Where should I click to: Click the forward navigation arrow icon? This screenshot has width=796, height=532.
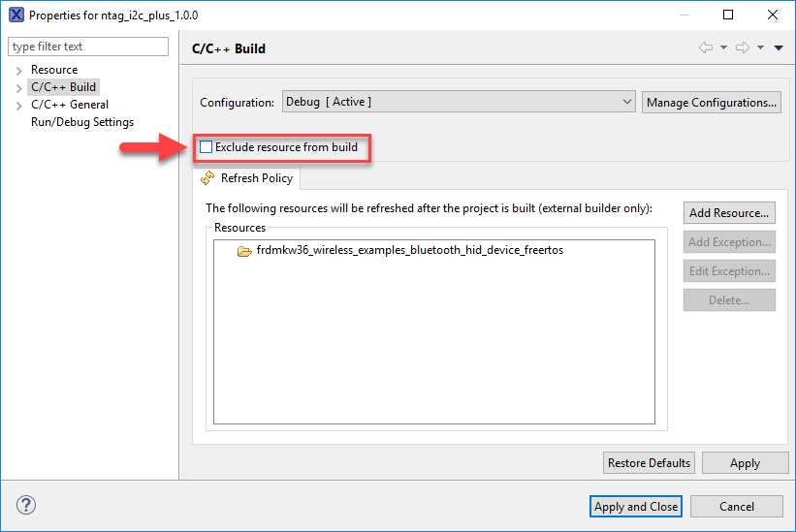pos(743,47)
